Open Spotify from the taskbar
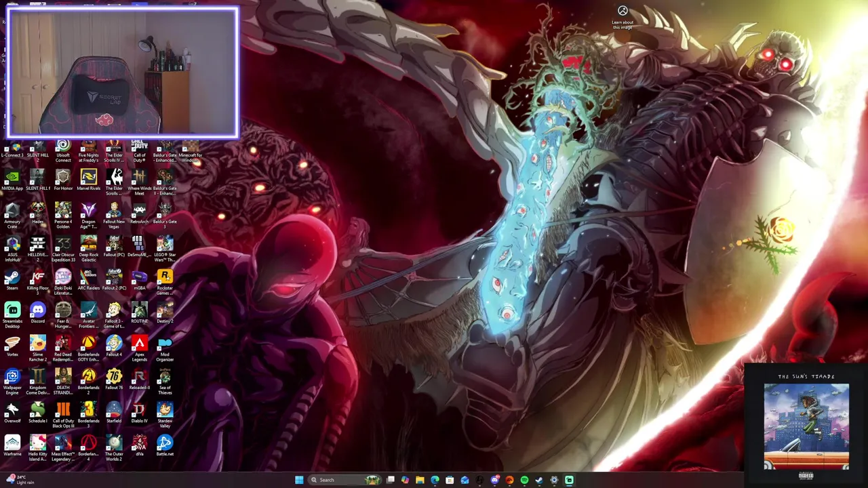The image size is (868, 488). (524, 480)
